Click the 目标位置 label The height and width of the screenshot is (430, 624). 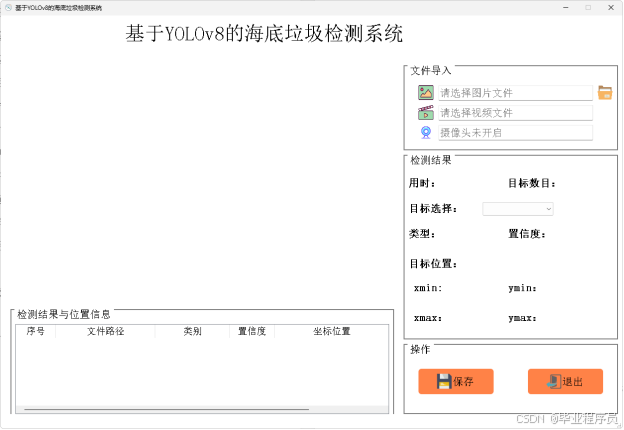pos(433,264)
